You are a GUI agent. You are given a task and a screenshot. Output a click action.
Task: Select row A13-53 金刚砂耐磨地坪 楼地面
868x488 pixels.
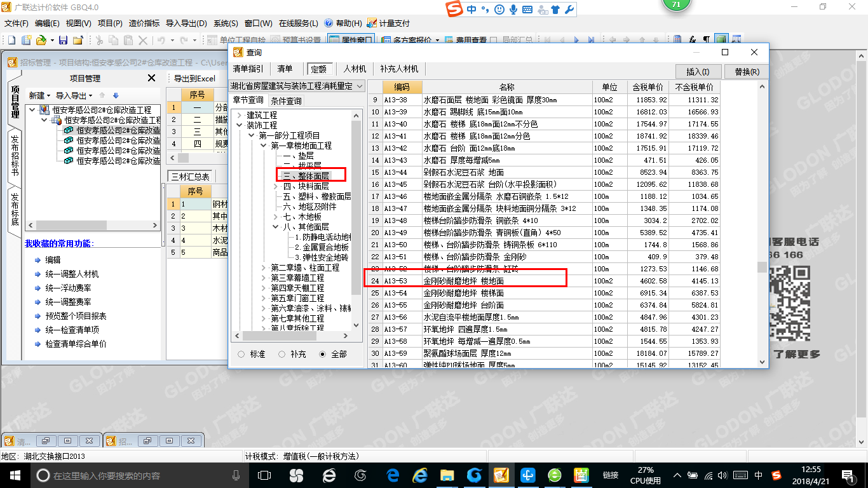(x=544, y=281)
